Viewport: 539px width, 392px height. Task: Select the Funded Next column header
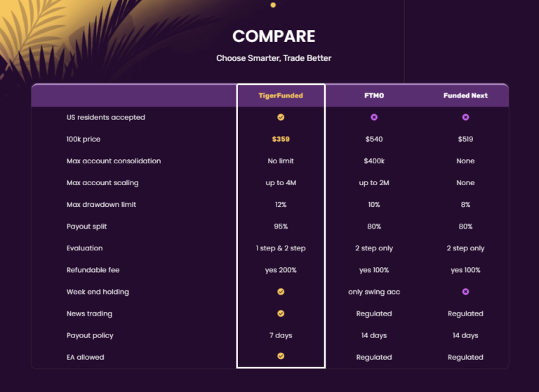pos(465,95)
